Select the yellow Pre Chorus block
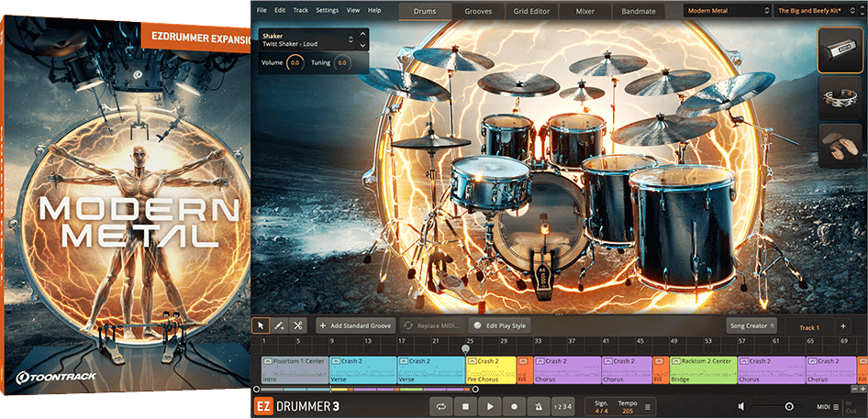This screenshot has height=419, width=868. coord(491,370)
